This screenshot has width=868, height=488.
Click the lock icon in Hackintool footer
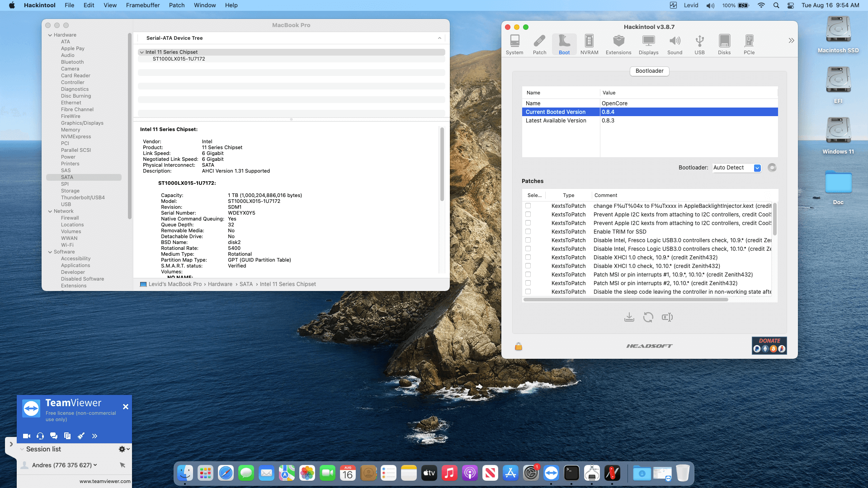tap(519, 347)
